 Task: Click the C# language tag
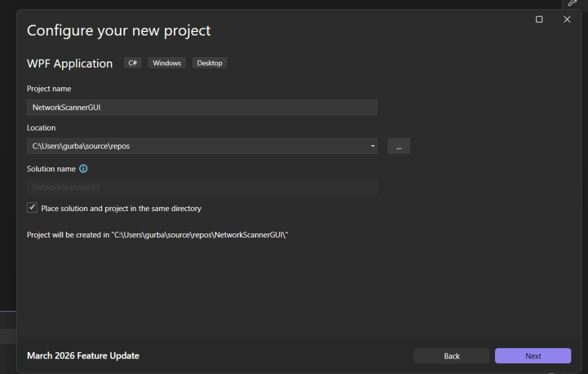pos(132,63)
